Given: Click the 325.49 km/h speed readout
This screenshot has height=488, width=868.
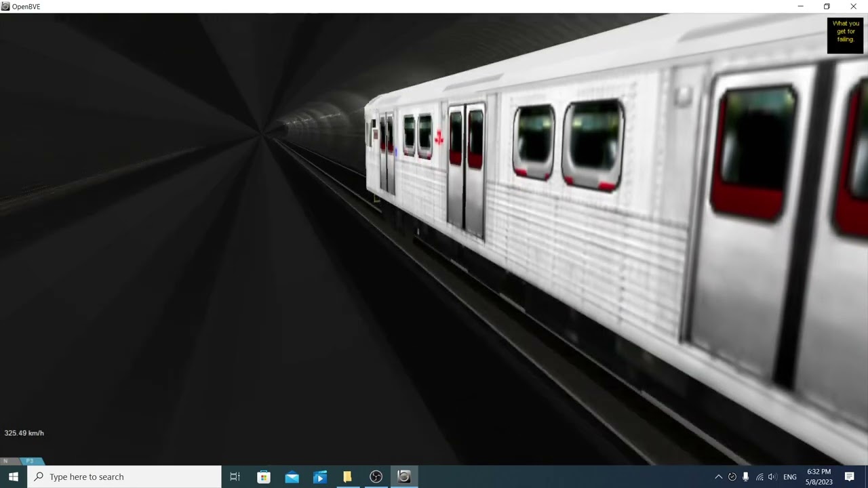Looking at the screenshot, I should point(24,433).
